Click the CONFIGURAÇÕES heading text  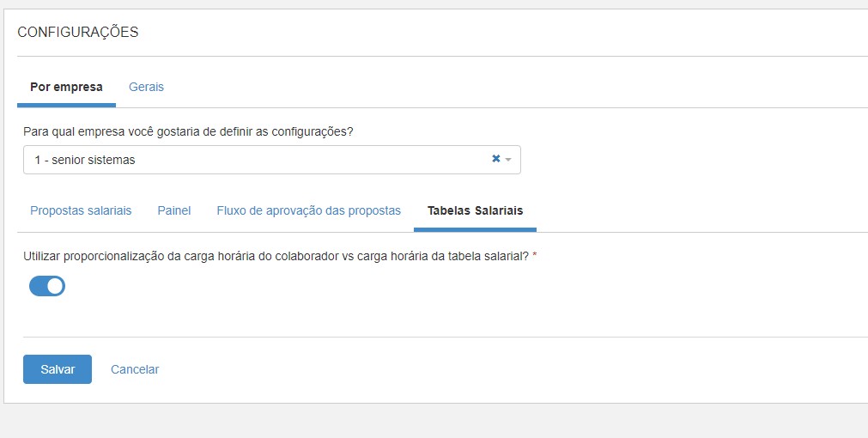(78, 32)
